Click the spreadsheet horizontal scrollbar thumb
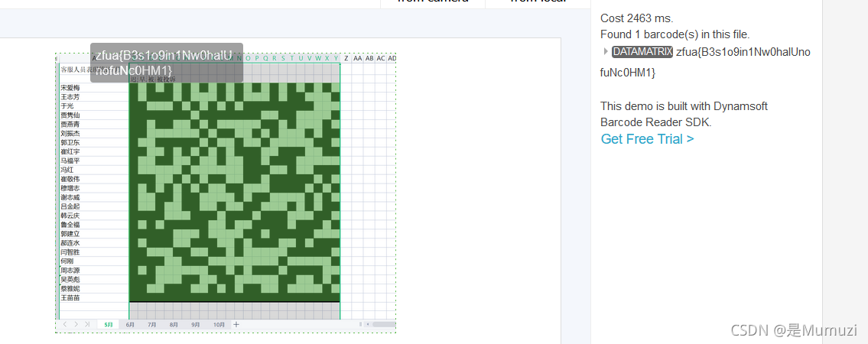This screenshot has width=868, height=344. (x=384, y=324)
